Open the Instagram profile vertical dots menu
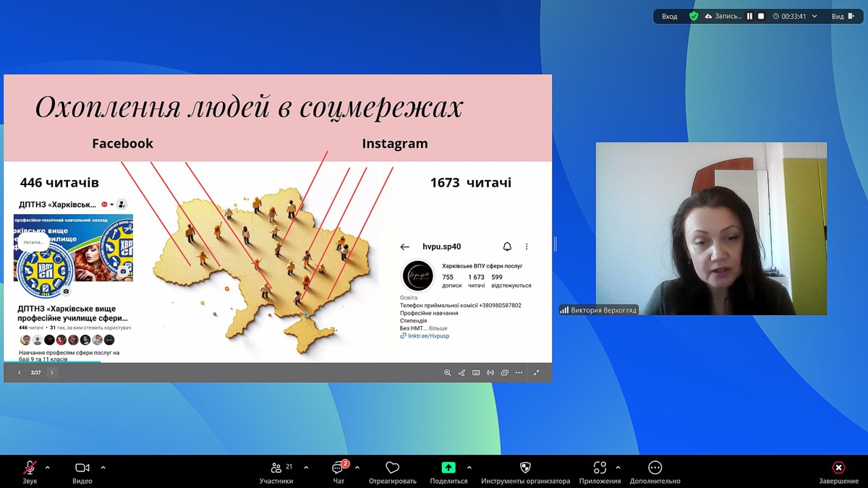The height and width of the screenshot is (488, 868). pyautogui.click(x=527, y=247)
